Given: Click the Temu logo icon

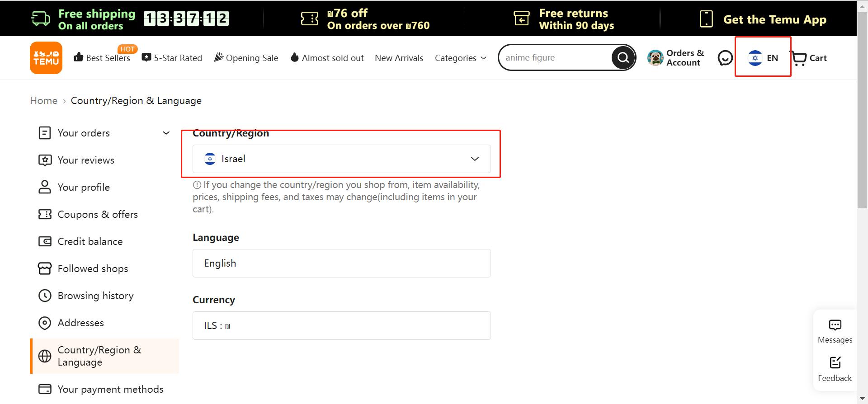Looking at the screenshot, I should click(x=46, y=58).
